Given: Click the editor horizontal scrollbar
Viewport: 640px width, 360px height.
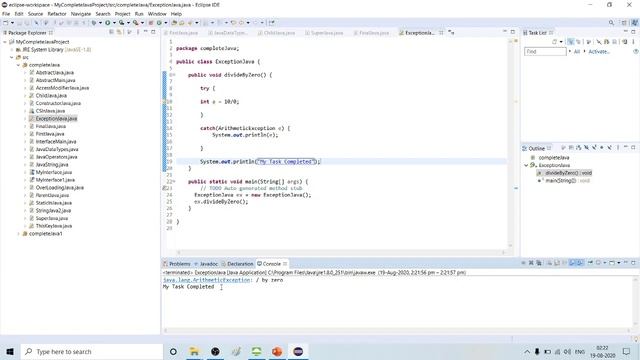Looking at the screenshot, I should tap(341, 253).
